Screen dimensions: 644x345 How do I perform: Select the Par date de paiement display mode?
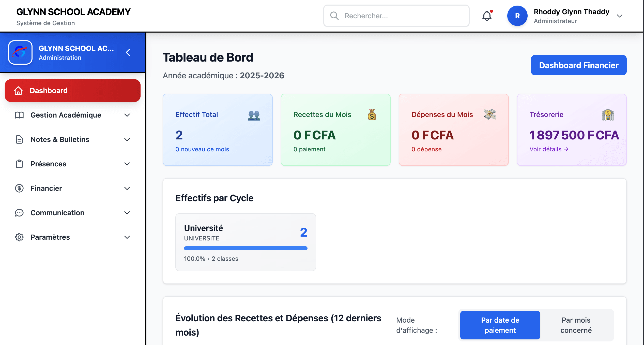tap(500, 325)
